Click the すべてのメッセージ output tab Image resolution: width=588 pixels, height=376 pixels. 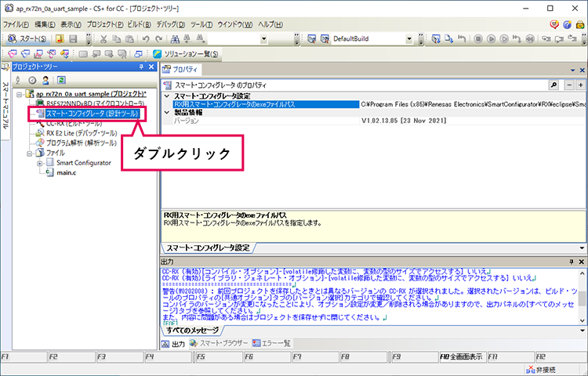tap(192, 331)
